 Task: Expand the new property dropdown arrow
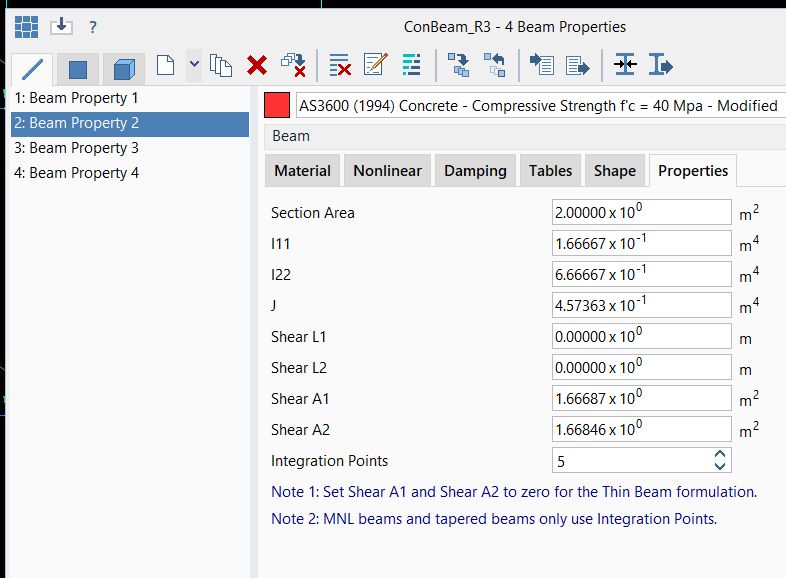tap(194, 66)
